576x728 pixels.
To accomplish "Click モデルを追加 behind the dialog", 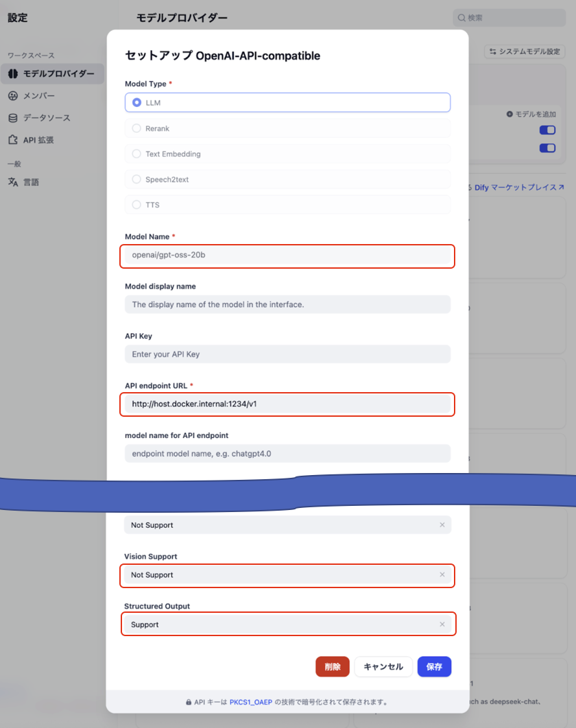I will coord(531,114).
